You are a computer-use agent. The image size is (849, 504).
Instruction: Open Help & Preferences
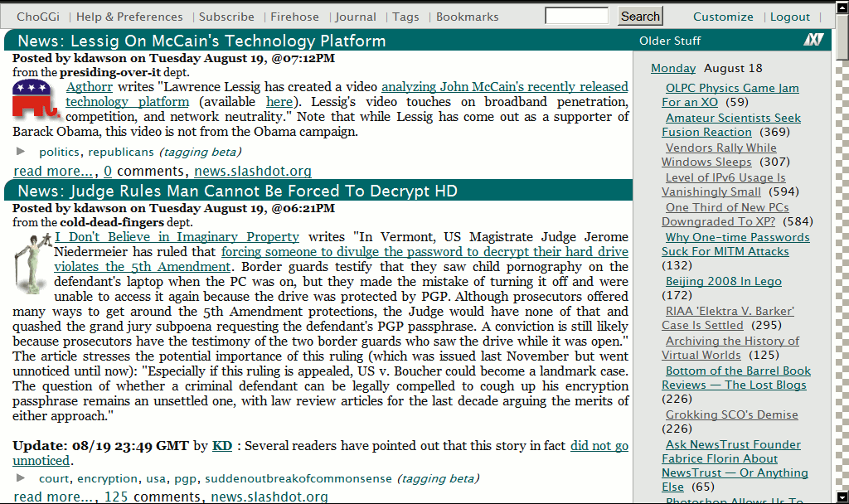pyautogui.click(x=129, y=17)
